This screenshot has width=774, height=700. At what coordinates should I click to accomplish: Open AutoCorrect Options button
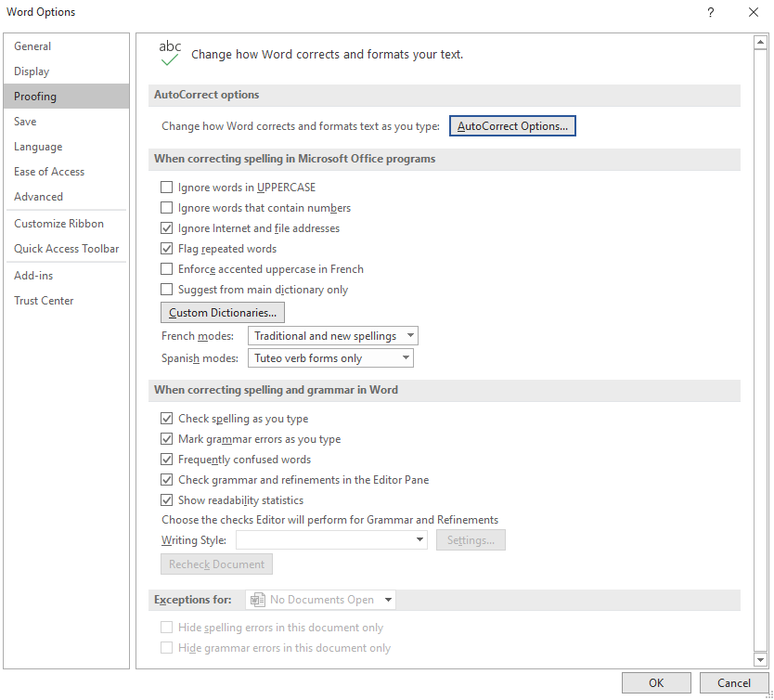pyautogui.click(x=512, y=126)
